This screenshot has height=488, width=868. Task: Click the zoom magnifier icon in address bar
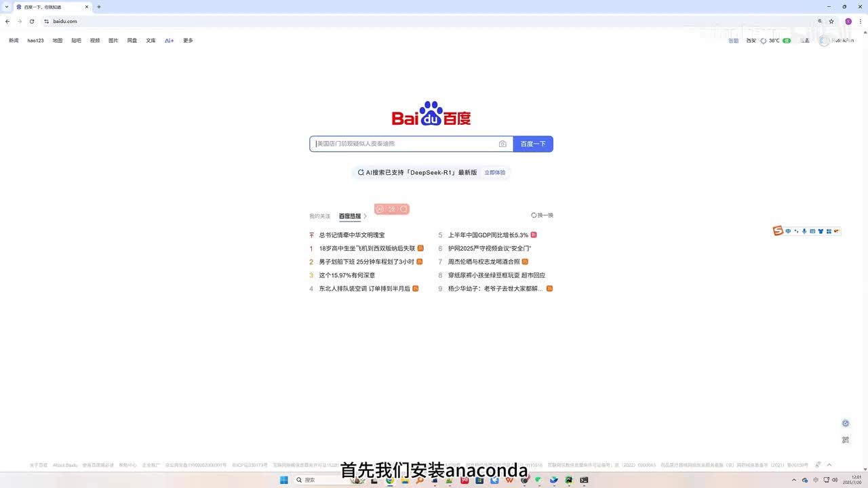(820, 21)
